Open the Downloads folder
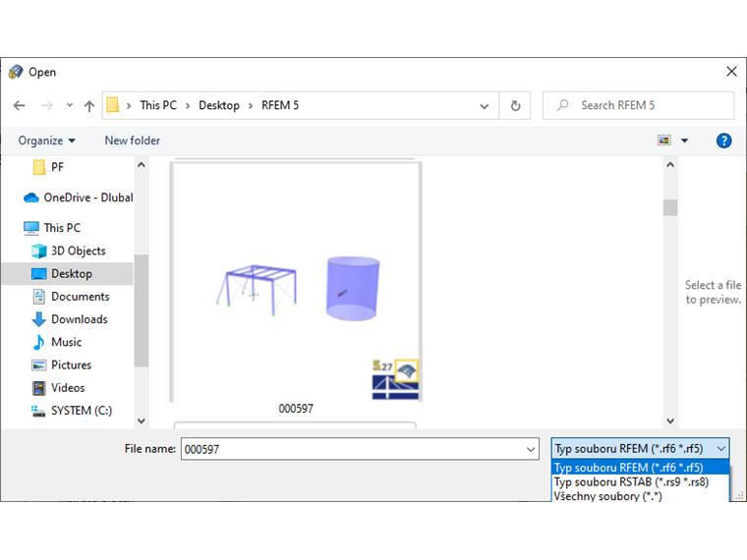The height and width of the screenshot is (560, 747). [x=70, y=319]
